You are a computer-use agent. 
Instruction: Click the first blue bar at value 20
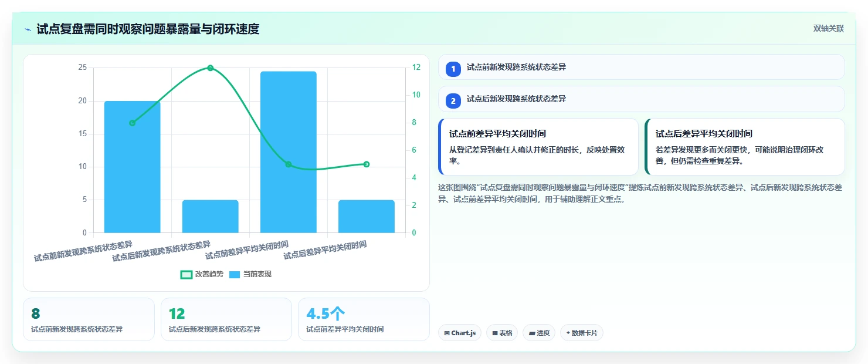tap(132, 167)
